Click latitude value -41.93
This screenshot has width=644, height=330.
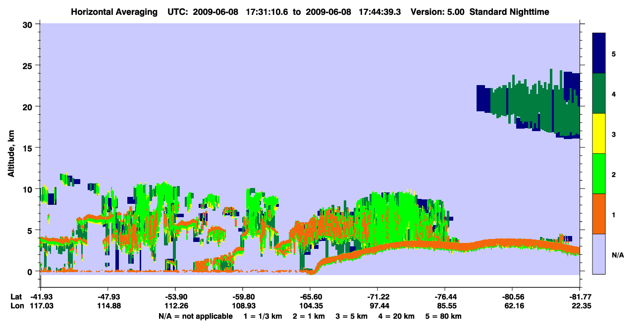click(x=41, y=297)
